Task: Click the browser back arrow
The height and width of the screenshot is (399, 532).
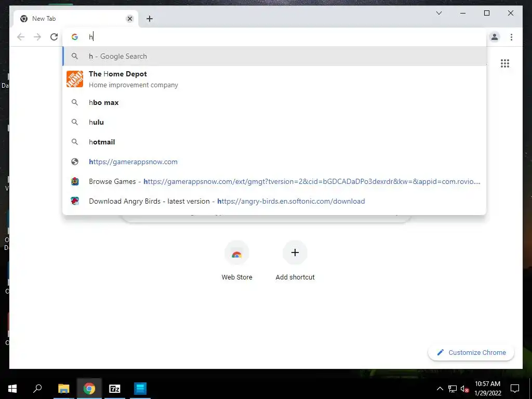Action: click(x=21, y=37)
